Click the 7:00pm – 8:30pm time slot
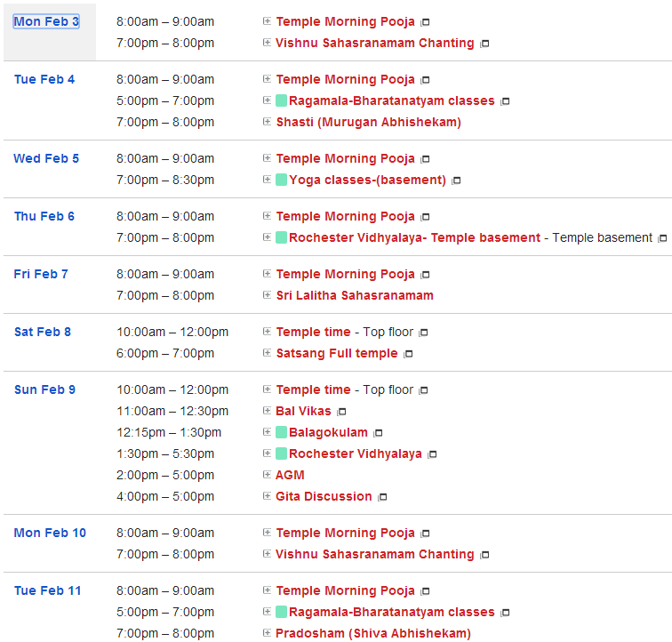Viewport: 672px width, 642px height. pyautogui.click(x=165, y=180)
